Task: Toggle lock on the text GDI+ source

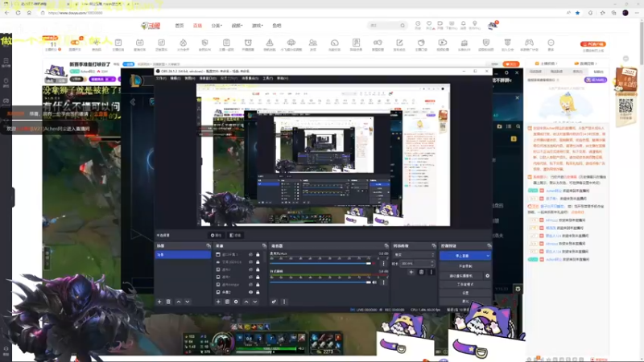Action: [x=258, y=262]
